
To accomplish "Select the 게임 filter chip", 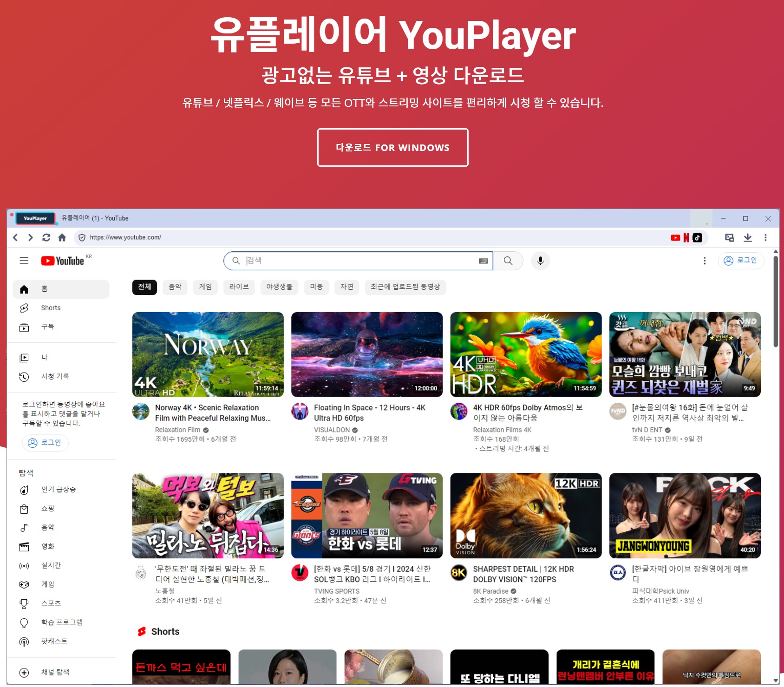I will 206,287.
